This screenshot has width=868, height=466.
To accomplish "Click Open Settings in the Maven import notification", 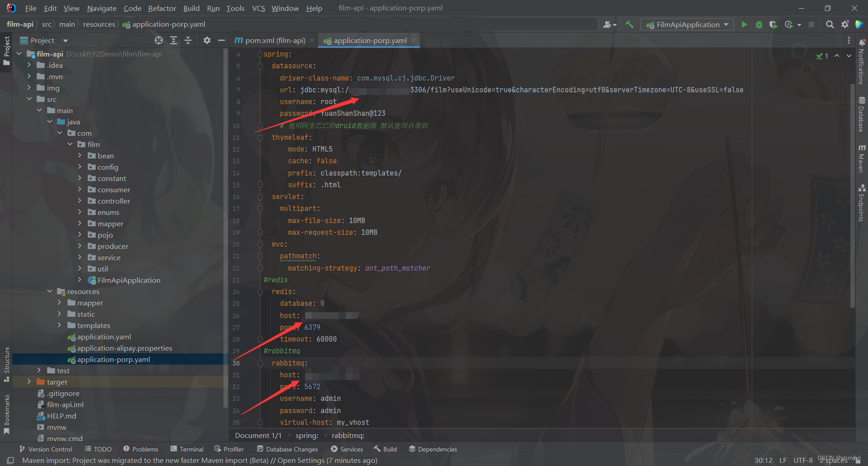I will 302,460.
